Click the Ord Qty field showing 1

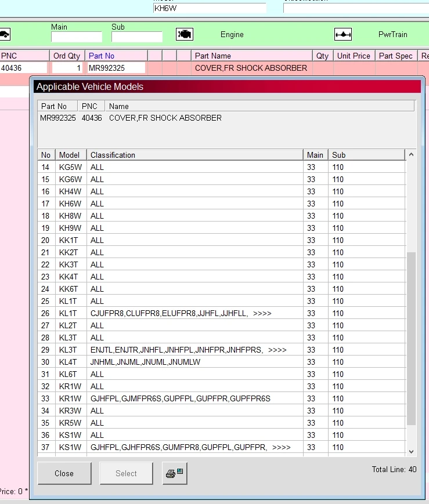(x=67, y=68)
